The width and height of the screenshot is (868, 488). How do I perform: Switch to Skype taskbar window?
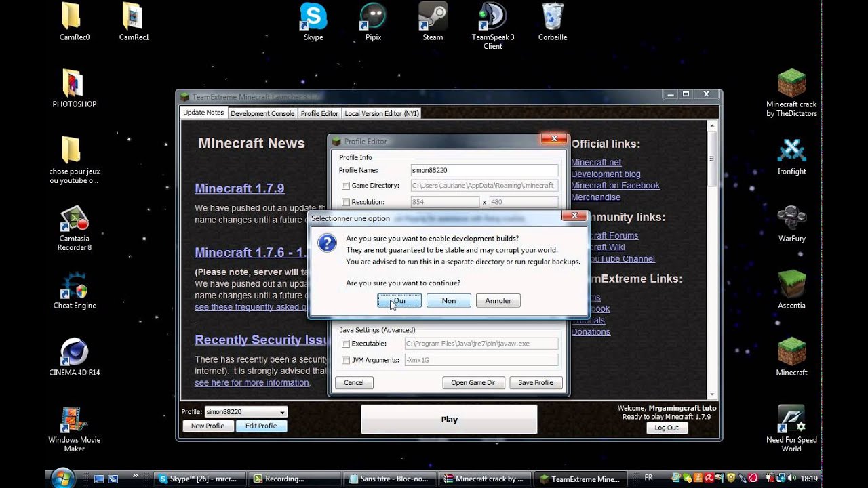[199, 479]
